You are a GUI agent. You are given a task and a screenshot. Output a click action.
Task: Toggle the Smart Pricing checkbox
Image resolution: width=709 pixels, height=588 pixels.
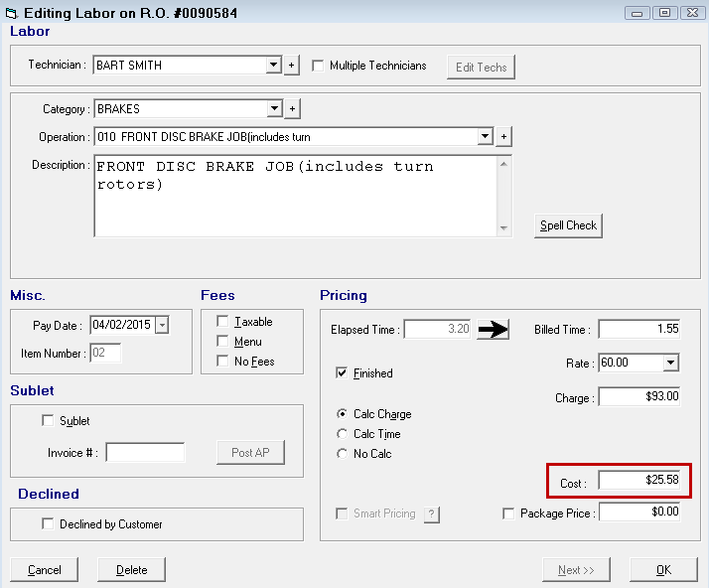pyautogui.click(x=342, y=514)
